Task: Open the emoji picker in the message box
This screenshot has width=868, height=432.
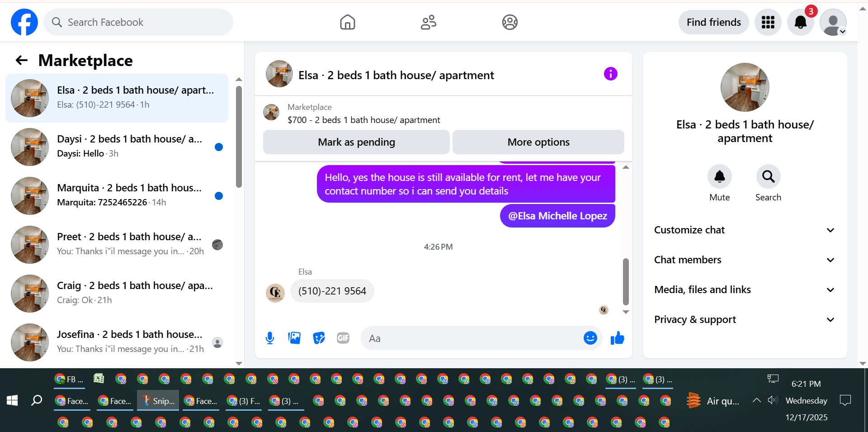Action: point(590,338)
